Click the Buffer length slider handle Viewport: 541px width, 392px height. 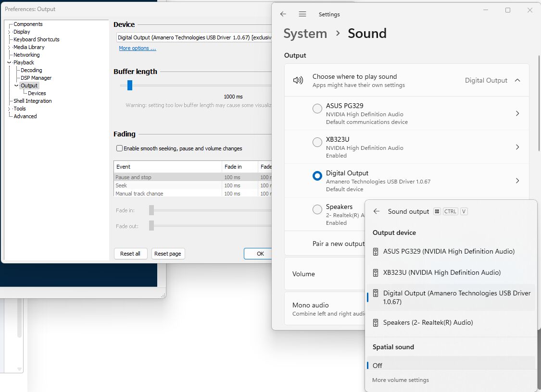(130, 85)
